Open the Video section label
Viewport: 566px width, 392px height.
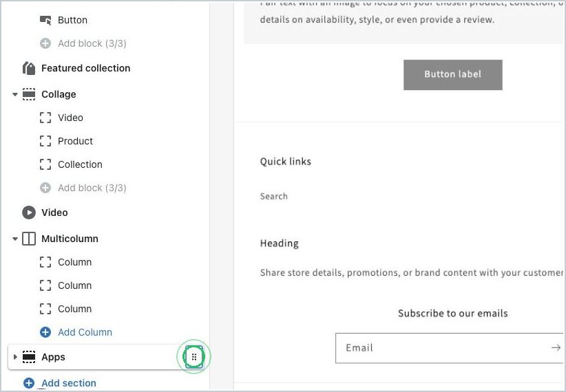pyautogui.click(x=54, y=213)
